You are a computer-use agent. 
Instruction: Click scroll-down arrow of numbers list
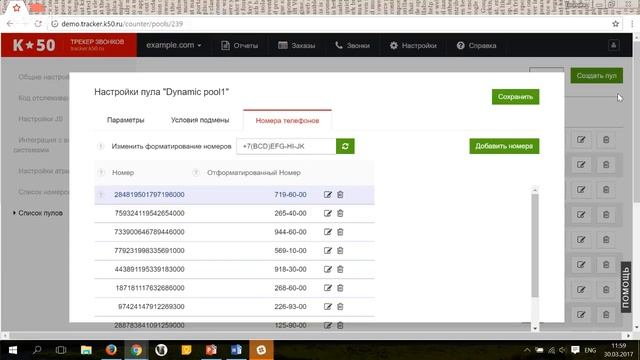(x=535, y=328)
